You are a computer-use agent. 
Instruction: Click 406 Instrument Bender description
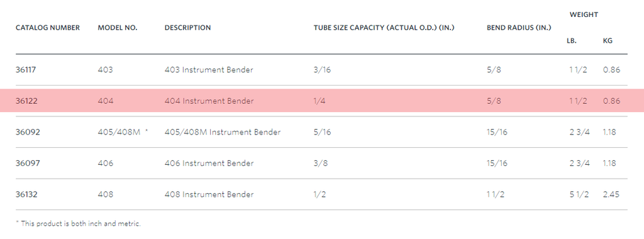tap(209, 164)
